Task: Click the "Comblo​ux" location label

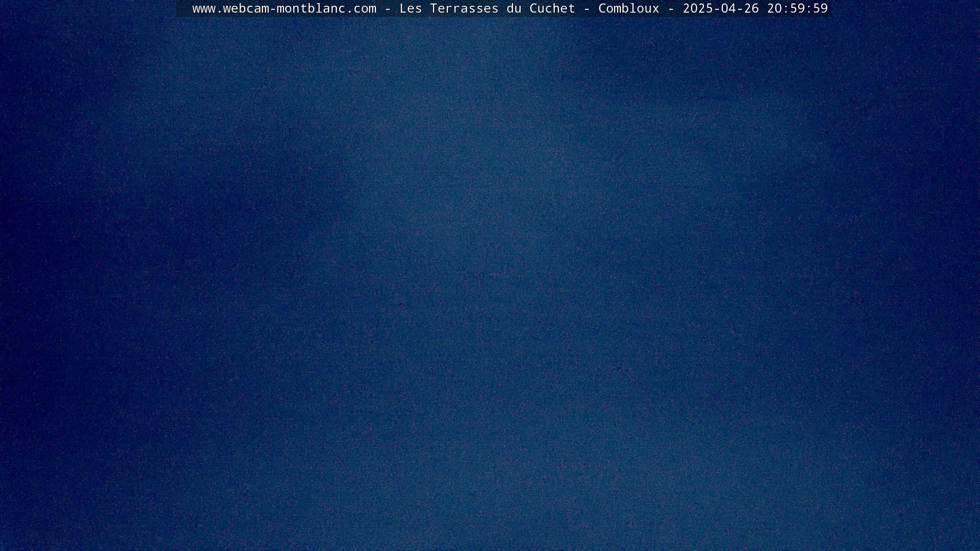Action: 629,8
